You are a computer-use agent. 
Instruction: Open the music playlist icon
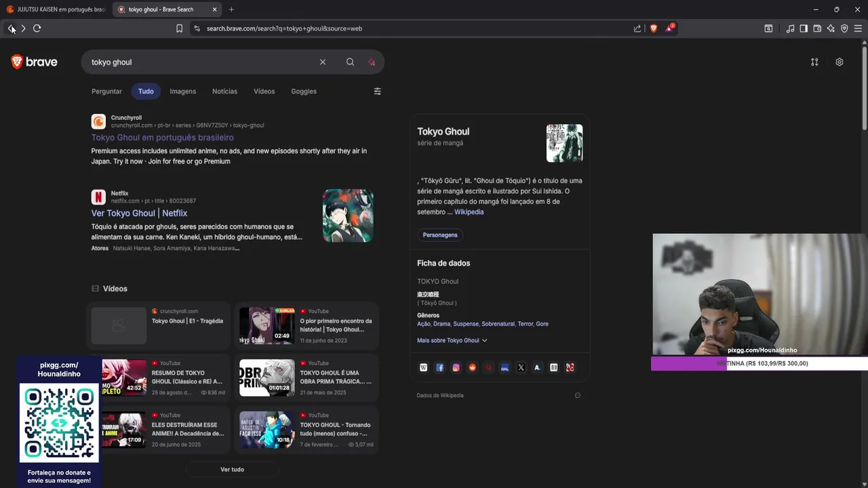790,28
